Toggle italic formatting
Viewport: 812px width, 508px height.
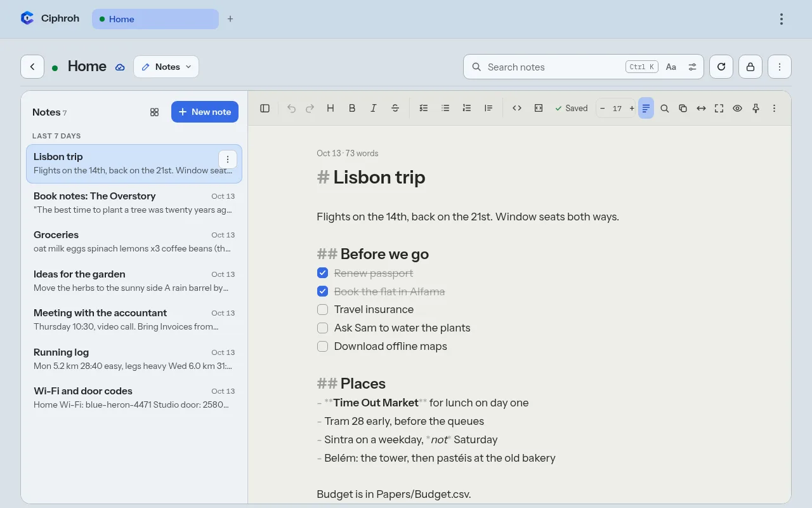(374, 109)
